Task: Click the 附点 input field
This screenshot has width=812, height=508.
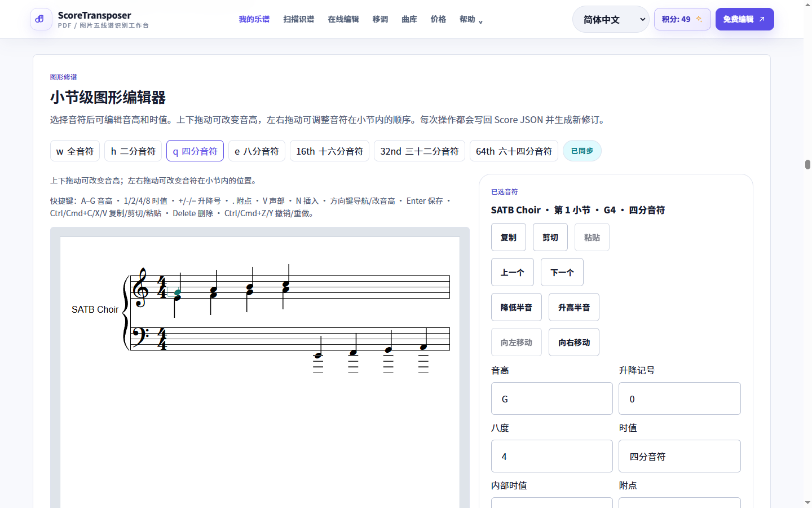Action: click(679, 502)
